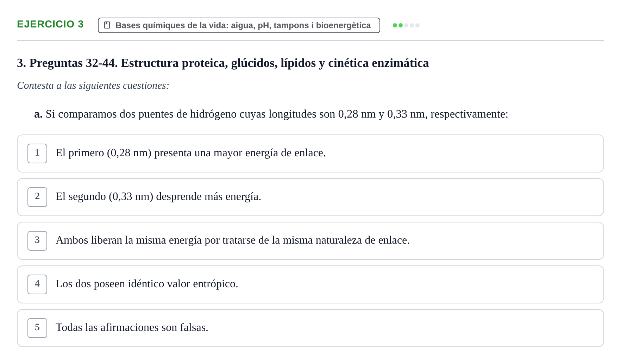Pick option 4 'Los dos poseen idéntico valor'
Screen dimensions: 621x364
tap(310, 284)
